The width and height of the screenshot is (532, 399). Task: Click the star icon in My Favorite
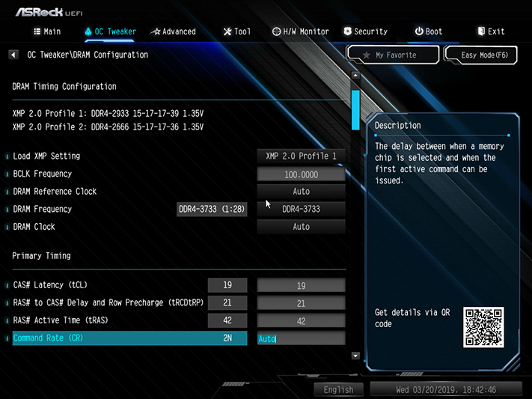(366, 55)
